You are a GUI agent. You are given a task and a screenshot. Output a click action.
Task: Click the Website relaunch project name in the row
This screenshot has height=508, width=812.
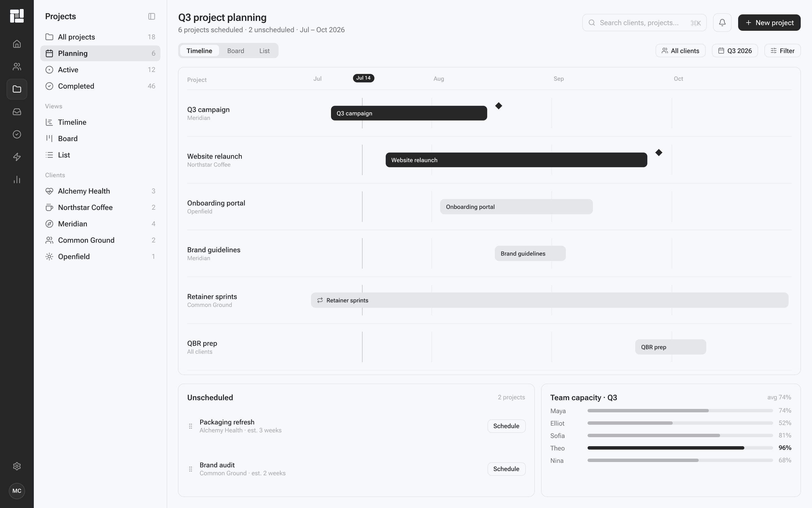(214, 156)
